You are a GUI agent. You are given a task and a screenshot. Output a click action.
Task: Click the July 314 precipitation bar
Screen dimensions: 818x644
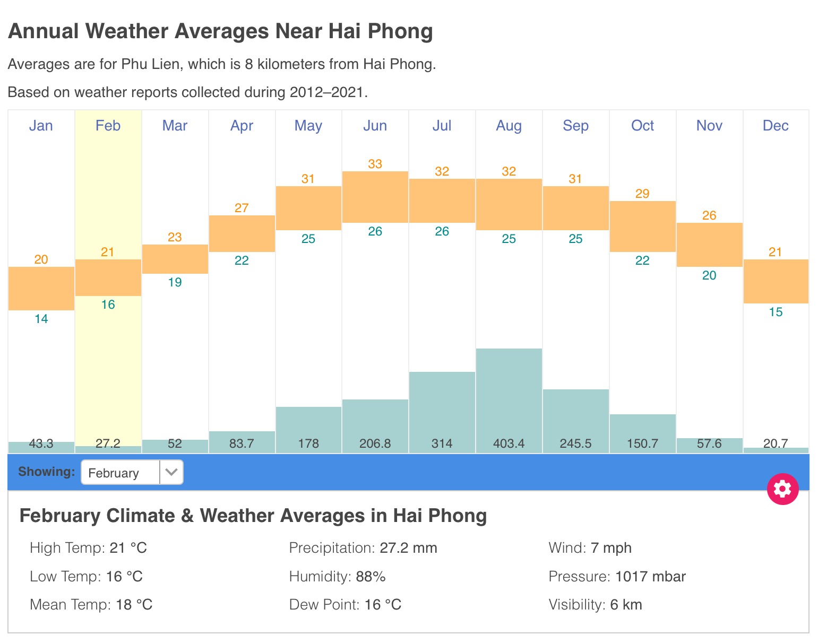(x=442, y=408)
